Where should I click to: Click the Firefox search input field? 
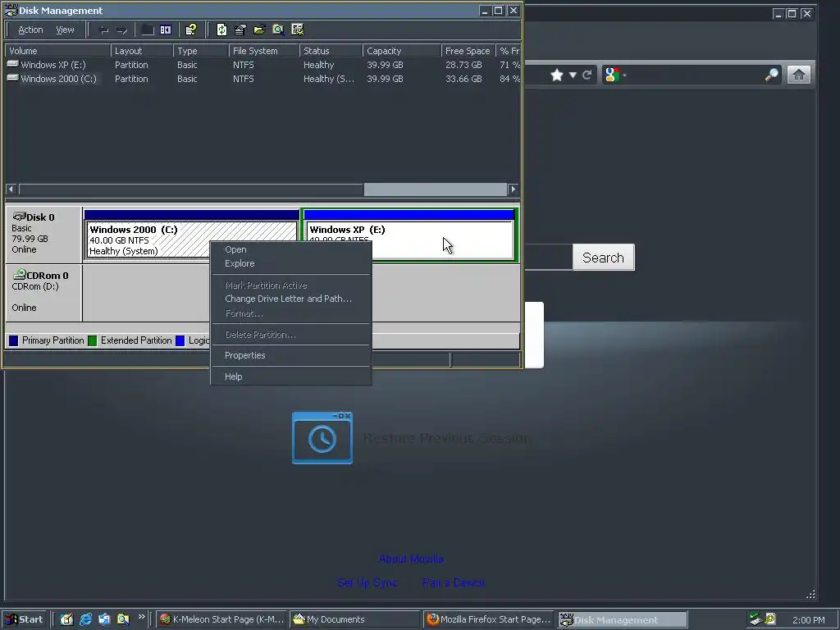coord(695,75)
